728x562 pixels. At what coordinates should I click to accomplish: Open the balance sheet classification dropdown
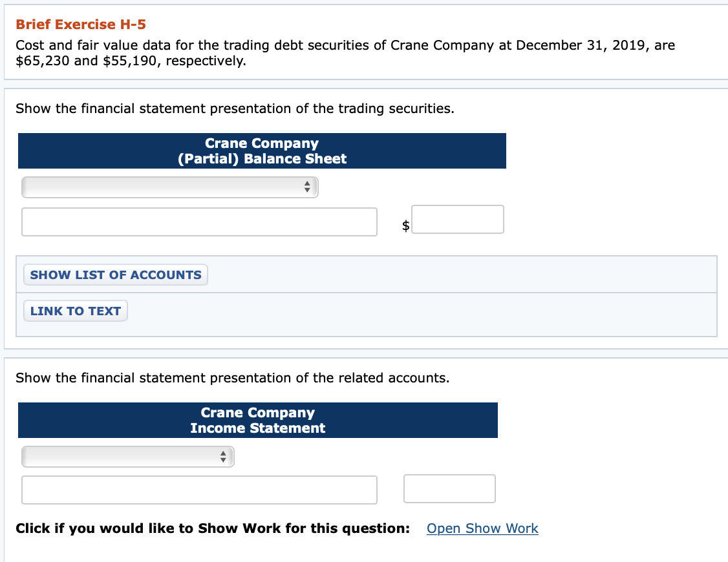point(169,187)
